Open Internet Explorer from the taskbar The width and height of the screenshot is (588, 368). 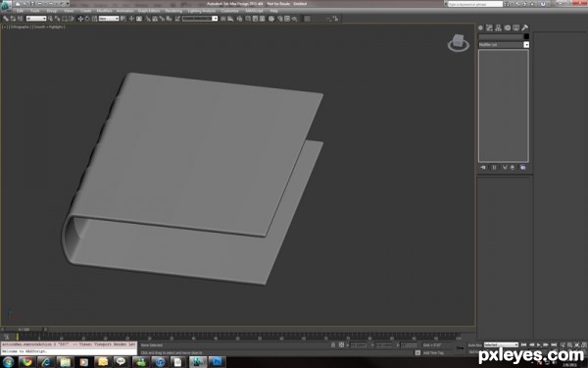click(x=46, y=362)
